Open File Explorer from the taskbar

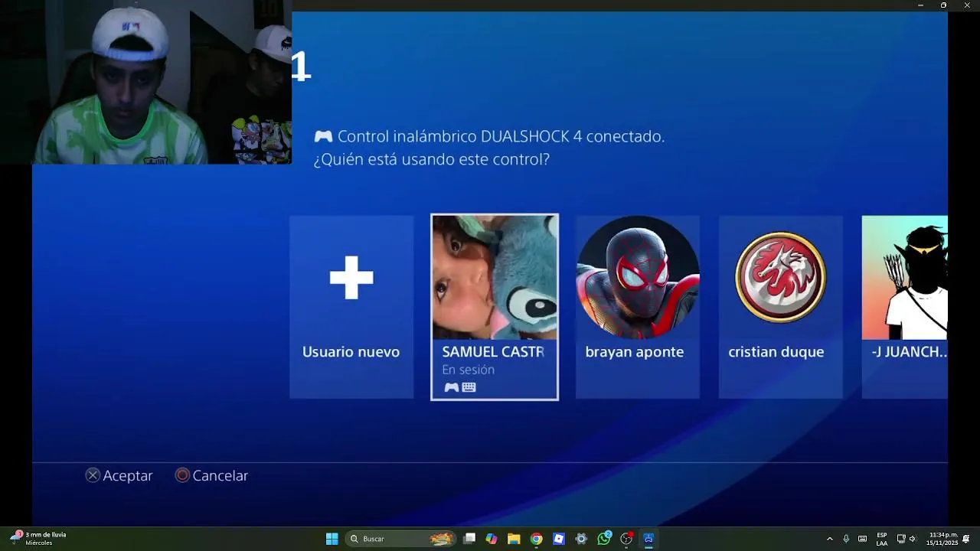514,539
